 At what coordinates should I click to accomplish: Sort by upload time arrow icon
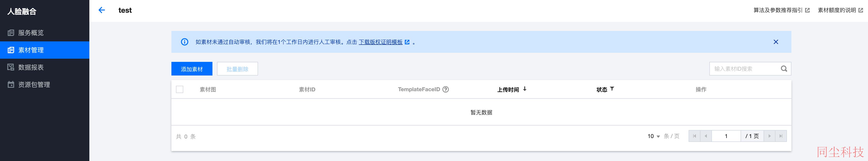[525, 89]
